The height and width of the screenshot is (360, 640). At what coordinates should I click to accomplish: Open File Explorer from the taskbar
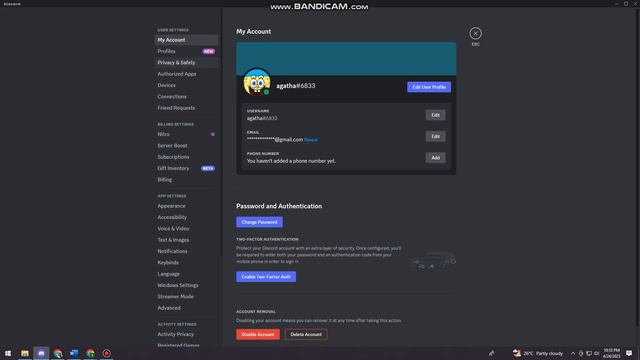click(25, 353)
